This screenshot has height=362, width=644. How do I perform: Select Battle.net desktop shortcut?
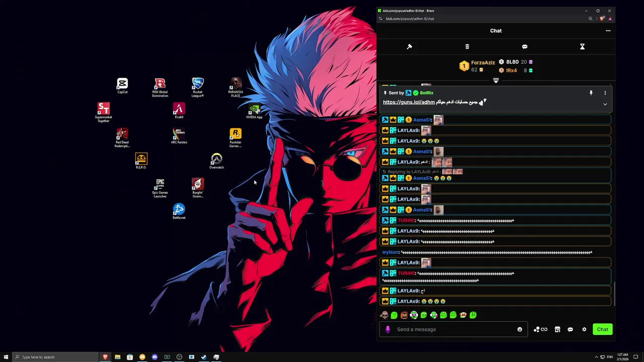tap(179, 212)
